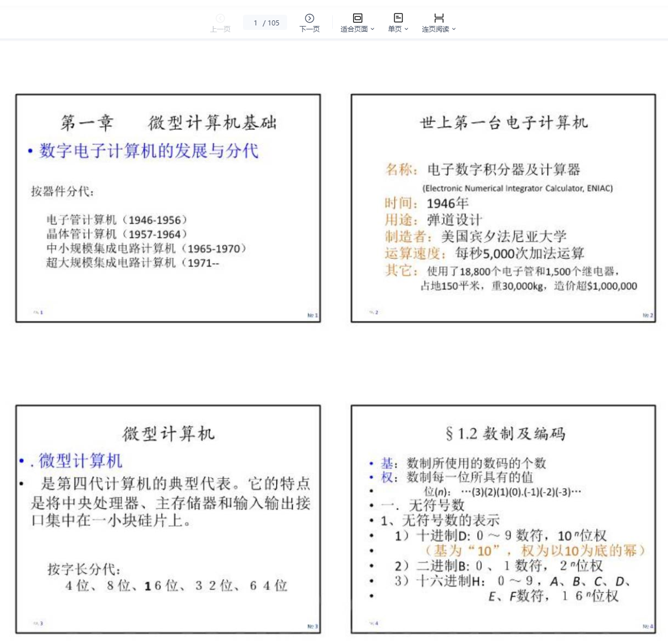Click the current page number field
Viewport: 668px width, 644px height.
pos(256,23)
